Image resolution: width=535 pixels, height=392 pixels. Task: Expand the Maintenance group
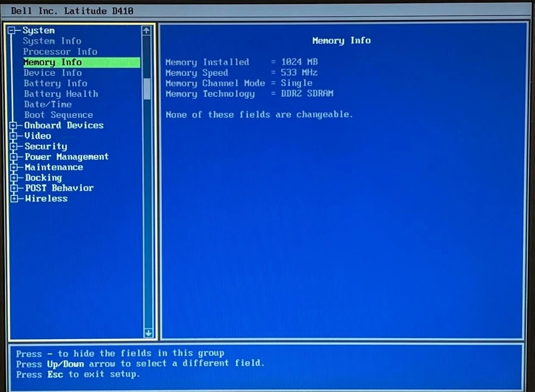point(13,167)
